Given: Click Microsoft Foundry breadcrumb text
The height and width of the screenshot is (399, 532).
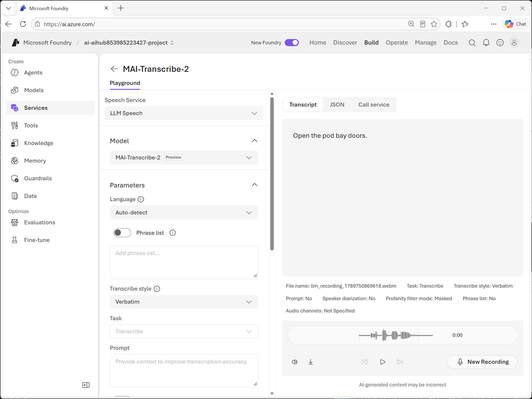Looking at the screenshot, I should click(47, 43).
